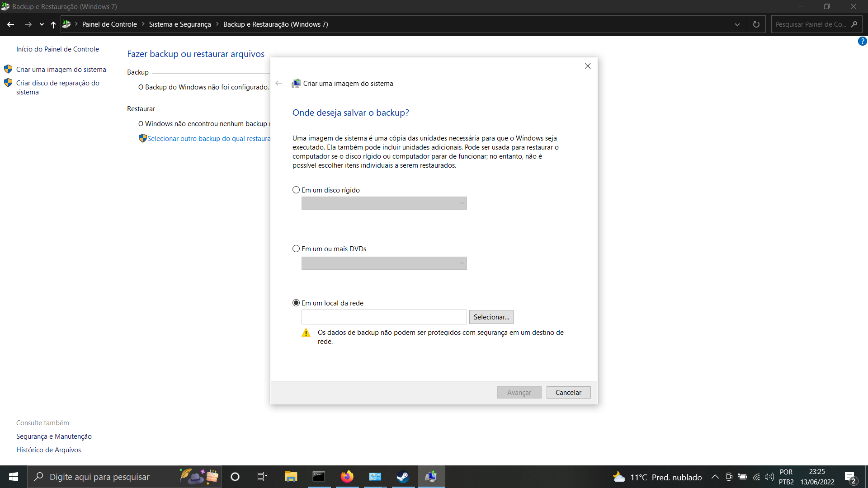Expand chevron after Sistema e Segurança
The height and width of the screenshot is (488, 868).
(217, 24)
